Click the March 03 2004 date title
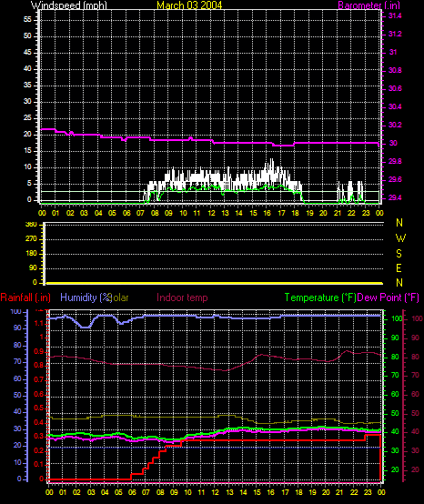The width and height of the screenshot is (424, 504). click(189, 5)
